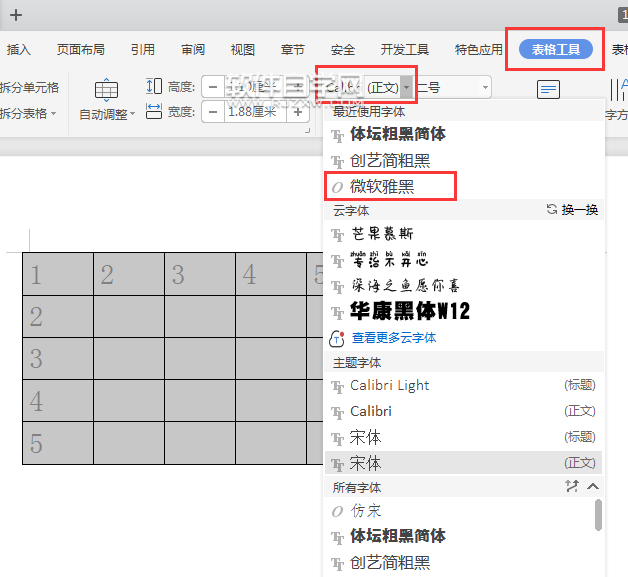Image resolution: width=628 pixels, height=577 pixels.
Task: Open the 开发工具 ribbon tab
Action: (405, 49)
